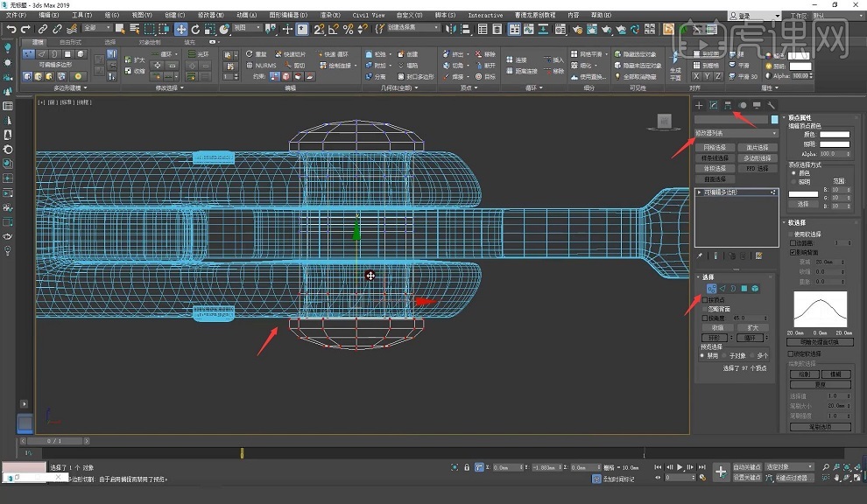Tick the 使用软选择 (Use Soft Selection) checkbox
This screenshot has height=504, width=867.
(x=792, y=234)
